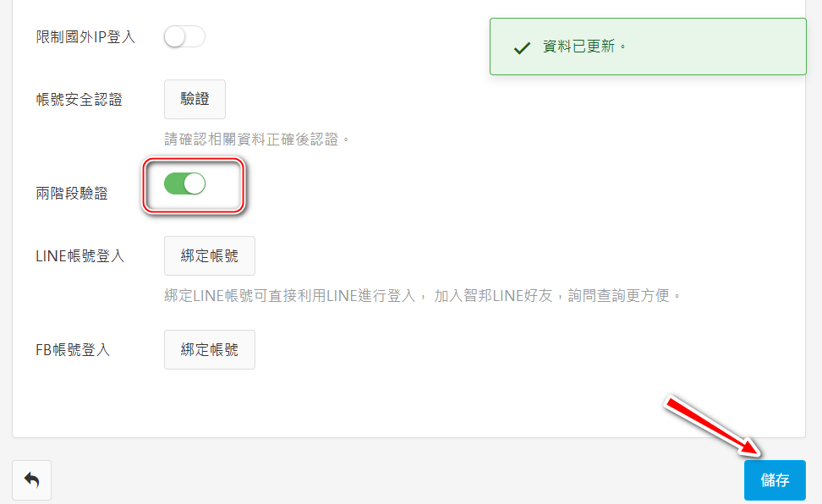Viewport: 822px width, 504px height.
Task: Click the 限制國外IP登入 label
Action: click(x=85, y=37)
